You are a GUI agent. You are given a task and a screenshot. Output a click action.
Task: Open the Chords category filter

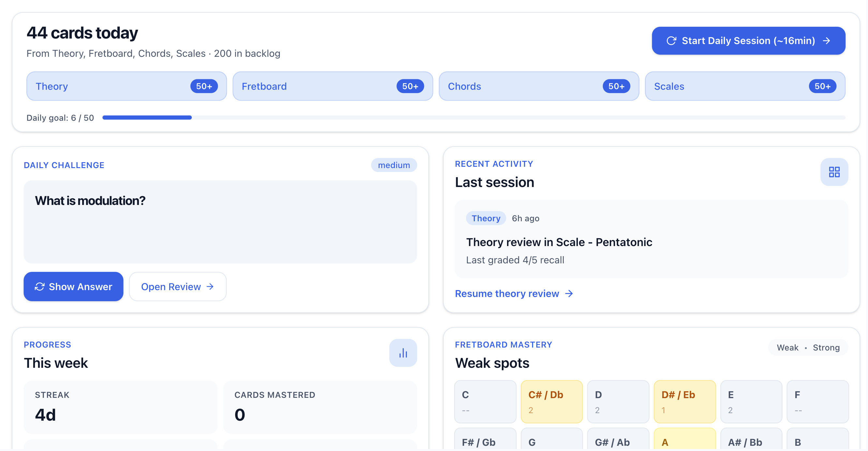click(x=538, y=86)
